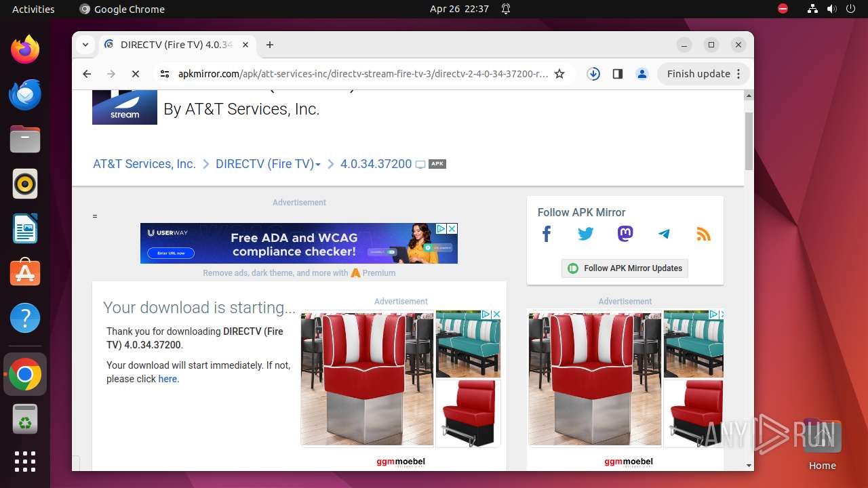Launch Thunderbird mail from the dock
This screenshot has width=868, height=488.
(x=25, y=94)
